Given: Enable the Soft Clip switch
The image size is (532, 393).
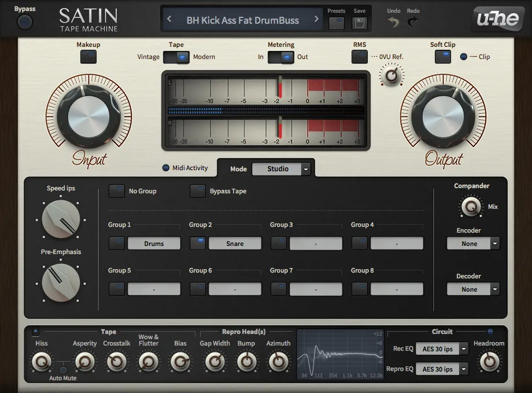Looking at the screenshot, I should coord(442,57).
